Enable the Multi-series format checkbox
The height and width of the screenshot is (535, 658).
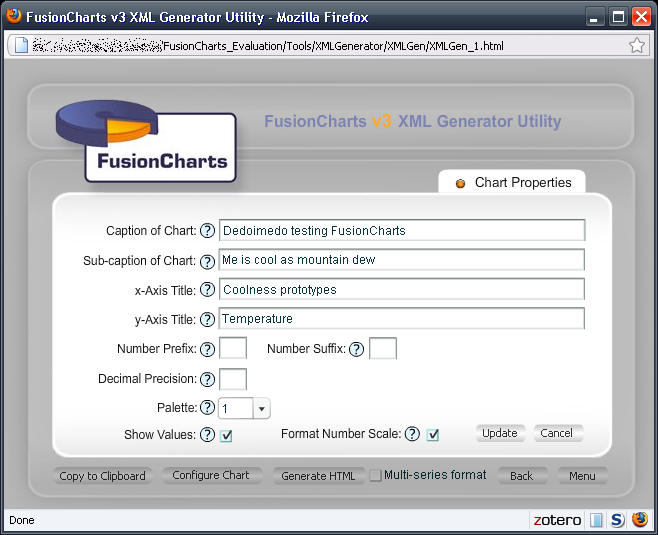[x=376, y=476]
